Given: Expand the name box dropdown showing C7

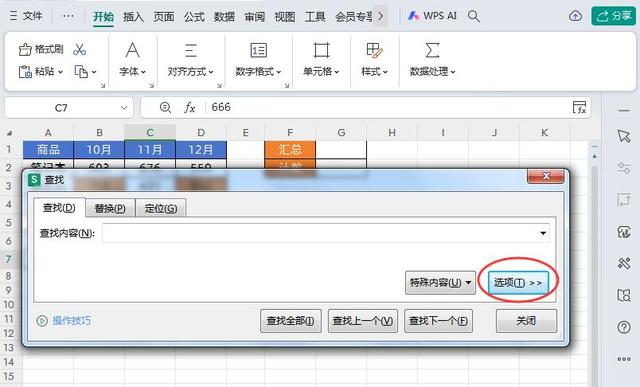Looking at the screenshot, I should pos(124,108).
